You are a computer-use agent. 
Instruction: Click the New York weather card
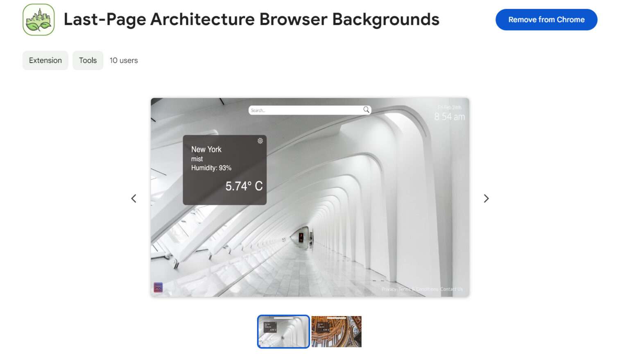224,170
